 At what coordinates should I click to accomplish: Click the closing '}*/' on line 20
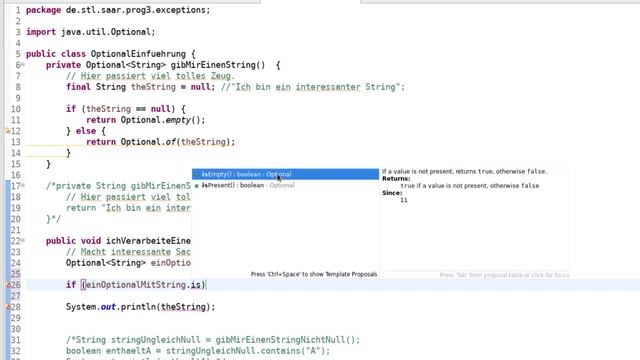(53, 219)
